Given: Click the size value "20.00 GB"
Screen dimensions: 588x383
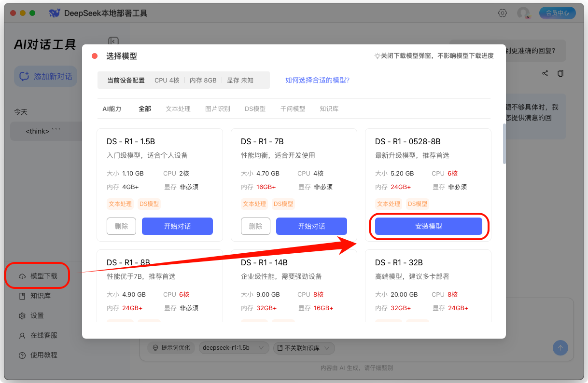Looking at the screenshot, I should (x=404, y=295).
